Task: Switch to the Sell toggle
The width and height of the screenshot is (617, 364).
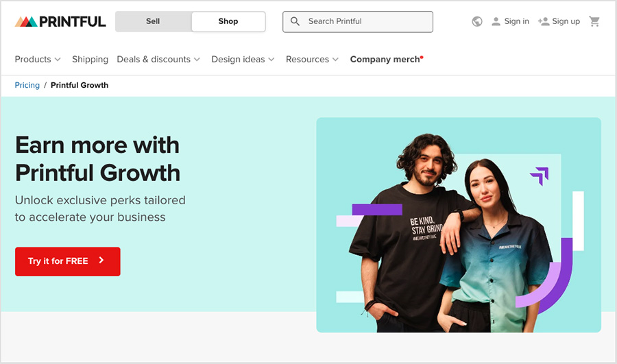Action: [153, 21]
